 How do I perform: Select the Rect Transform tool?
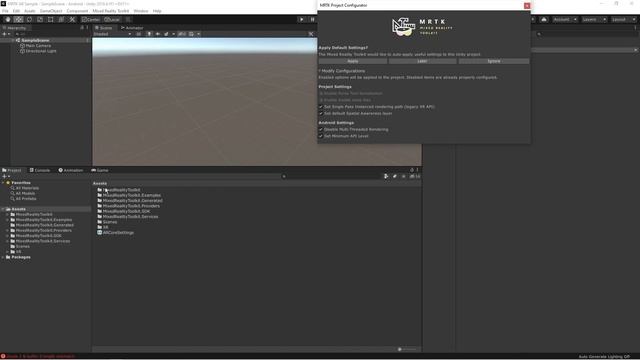tap(51, 20)
